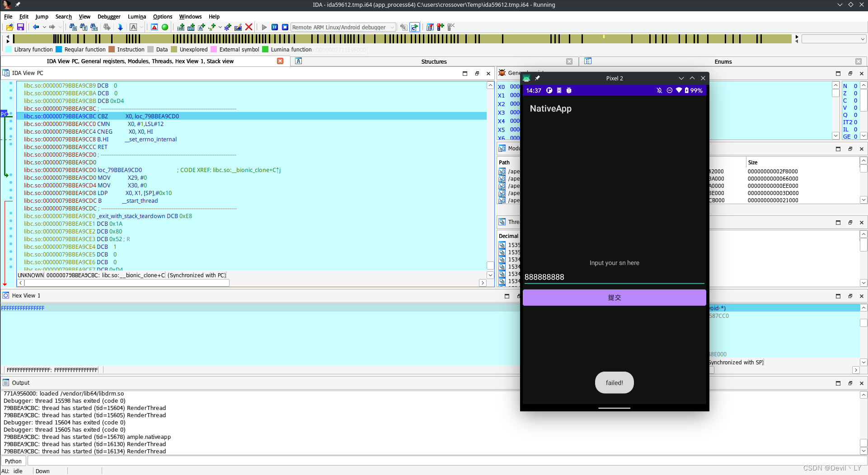Click the X0 register in General registers
This screenshot has width=868, height=475.
[501, 87]
